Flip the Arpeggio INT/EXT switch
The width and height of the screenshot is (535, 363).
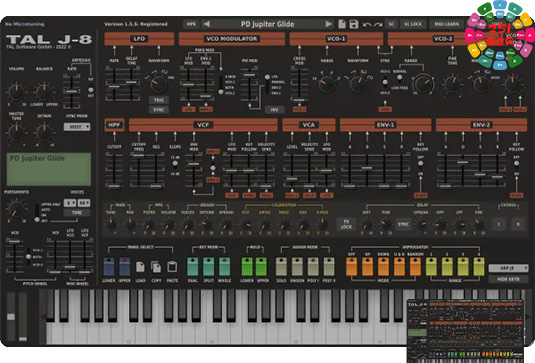tap(91, 87)
